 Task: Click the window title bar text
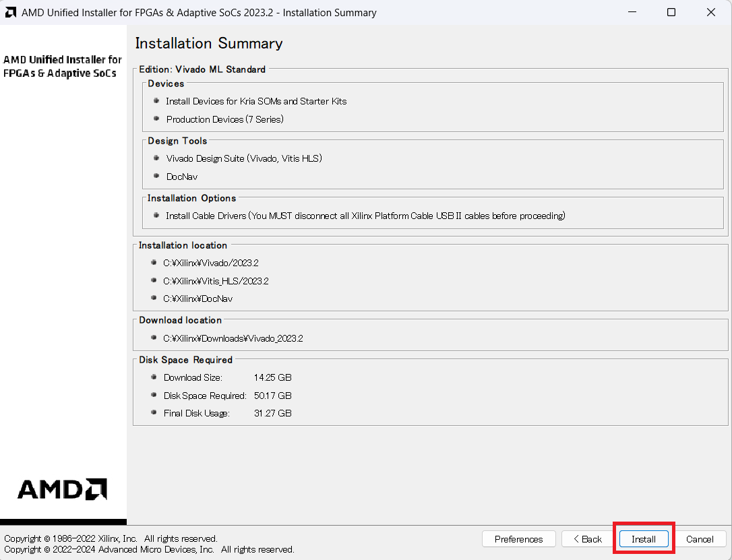(x=199, y=13)
